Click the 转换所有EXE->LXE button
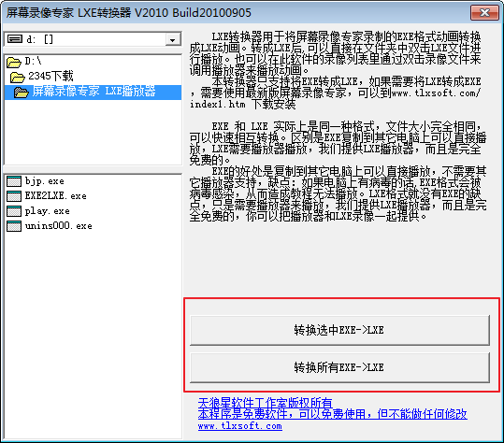 [x=339, y=367]
